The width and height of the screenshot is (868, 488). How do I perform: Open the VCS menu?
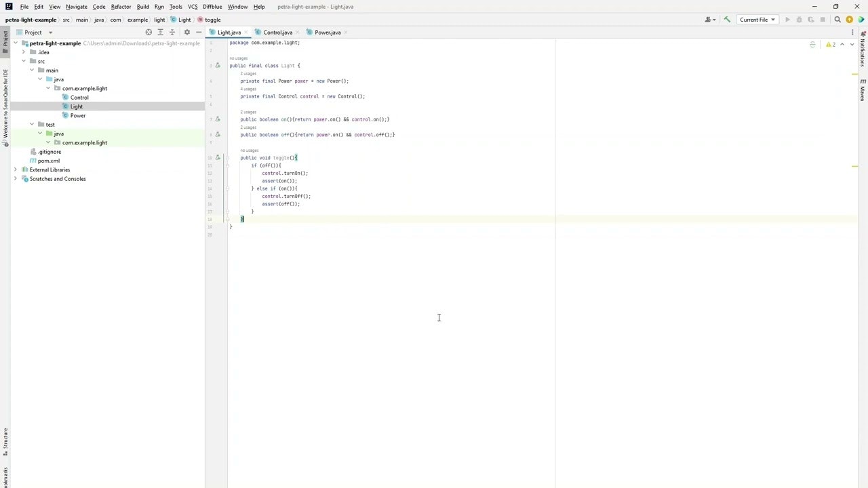(x=193, y=7)
